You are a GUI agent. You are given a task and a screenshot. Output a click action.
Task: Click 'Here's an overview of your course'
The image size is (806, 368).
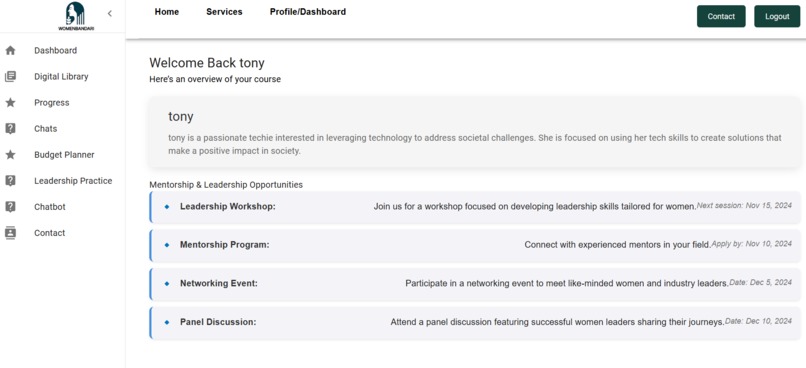point(215,80)
